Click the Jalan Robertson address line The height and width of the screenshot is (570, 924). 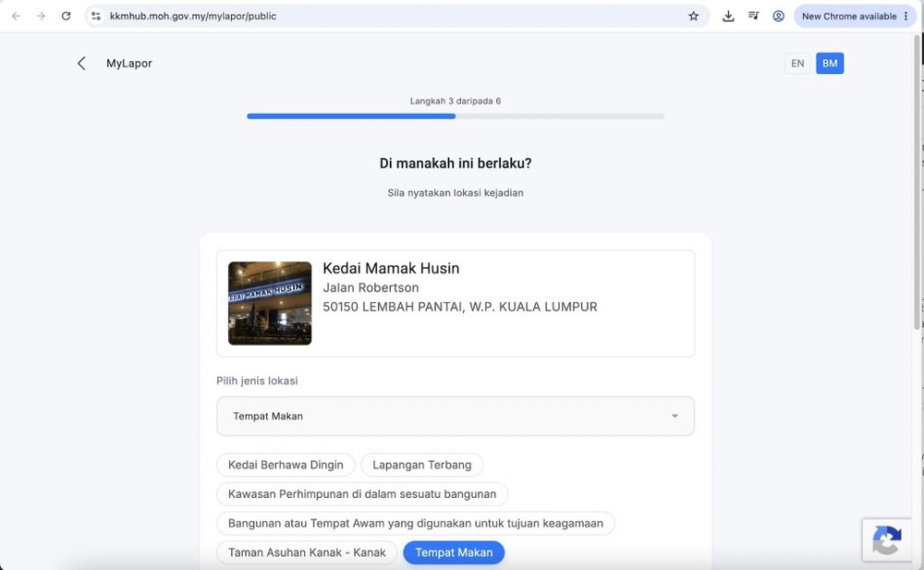371,287
